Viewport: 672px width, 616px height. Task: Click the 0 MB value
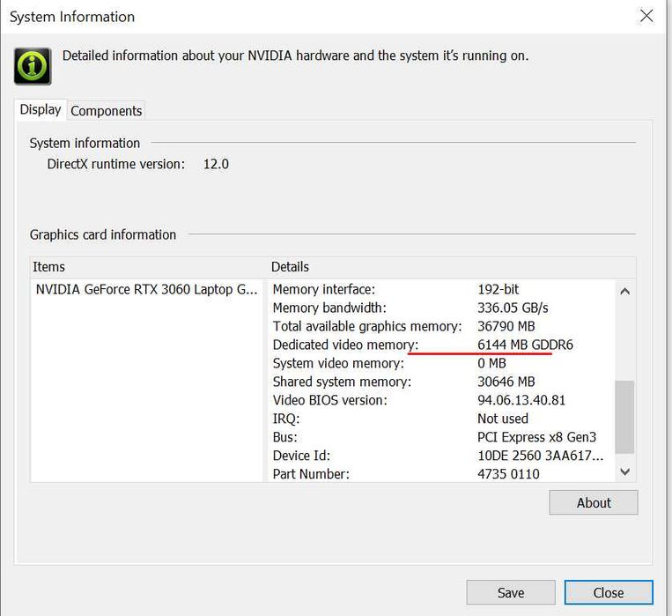(491, 363)
